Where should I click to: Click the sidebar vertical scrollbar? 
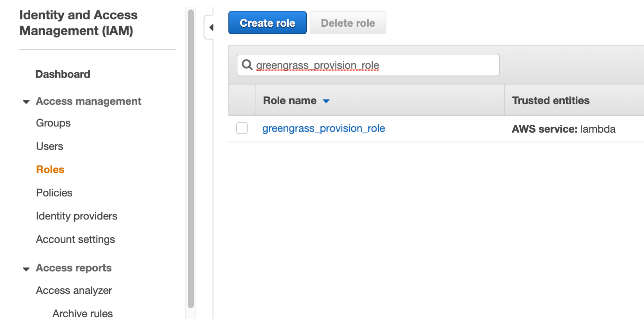(191, 159)
